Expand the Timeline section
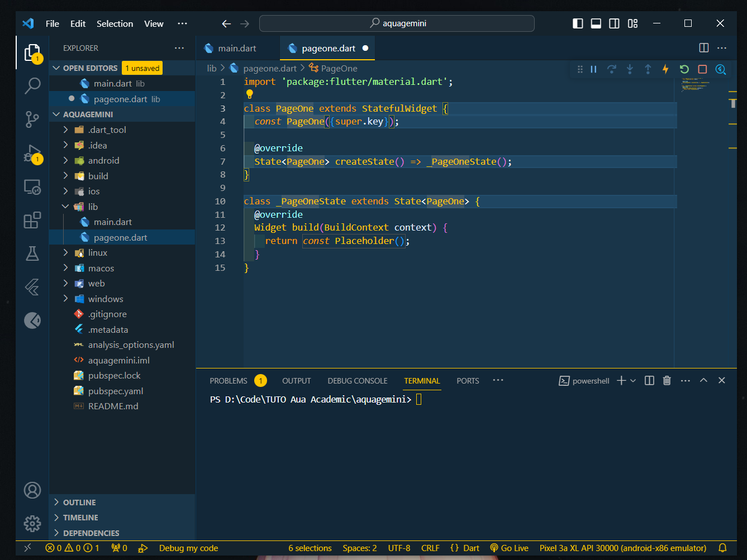Image resolution: width=747 pixels, height=560 pixels. [x=122, y=518]
